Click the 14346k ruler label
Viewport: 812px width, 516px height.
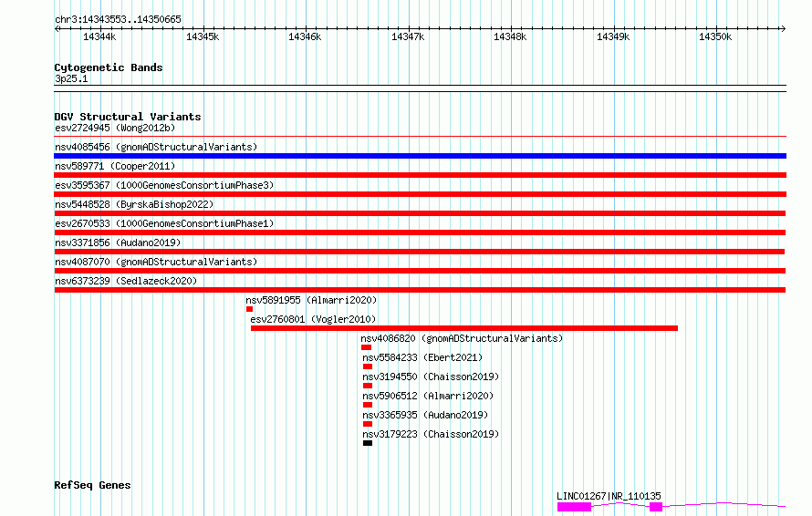(x=305, y=37)
